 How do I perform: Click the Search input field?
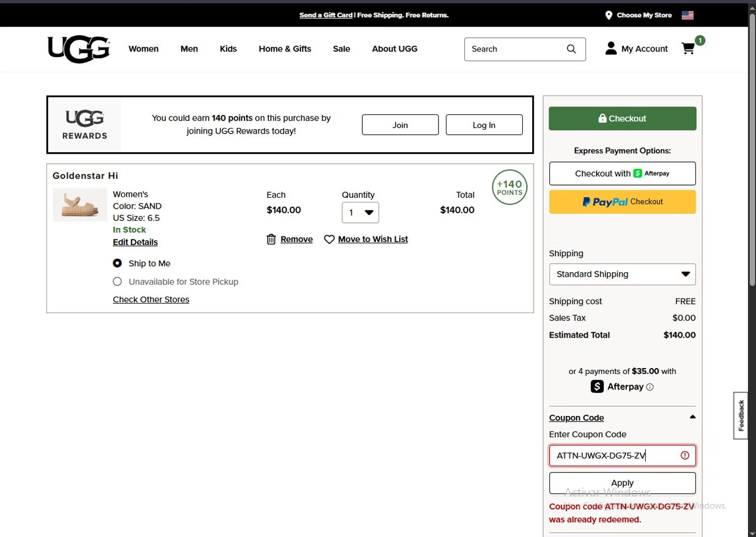[x=525, y=49]
